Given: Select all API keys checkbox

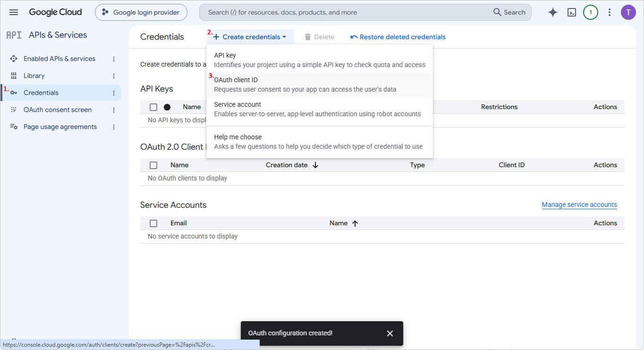Looking at the screenshot, I should pyautogui.click(x=153, y=107).
